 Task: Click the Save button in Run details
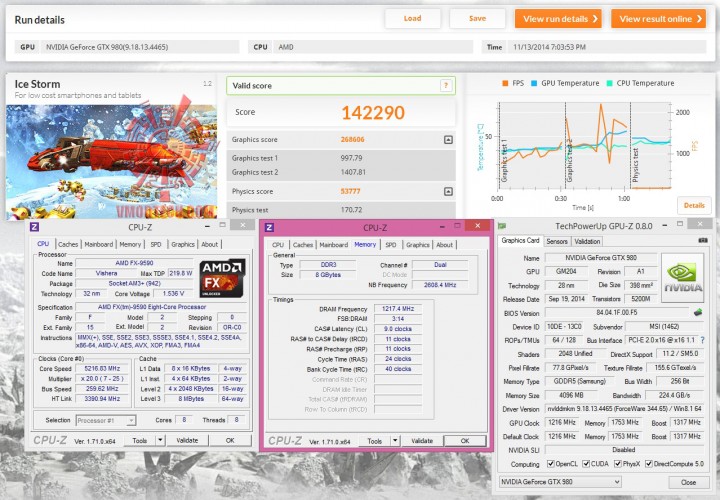coord(478,18)
